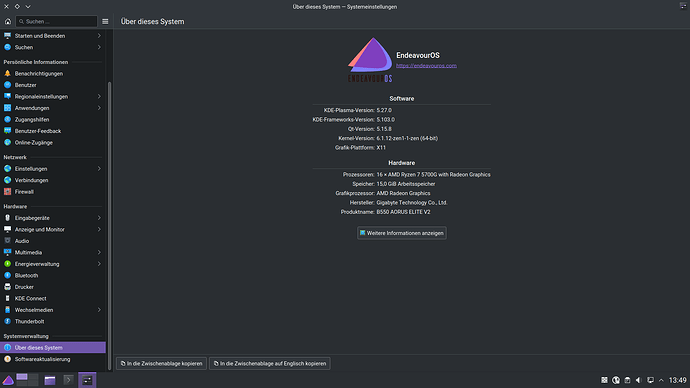
Task: Click In die Zwischenablage kopieren button
Action: point(161,363)
